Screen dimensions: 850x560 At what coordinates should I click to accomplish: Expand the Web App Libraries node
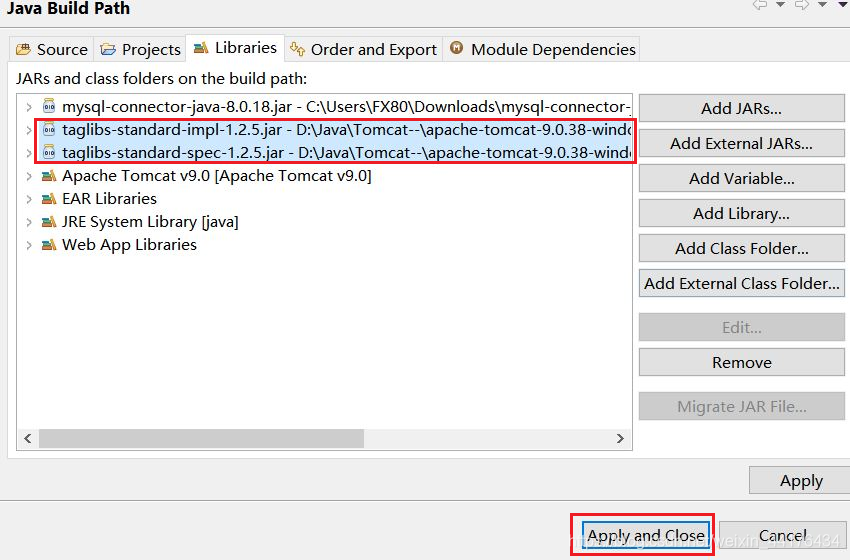[x=29, y=245]
